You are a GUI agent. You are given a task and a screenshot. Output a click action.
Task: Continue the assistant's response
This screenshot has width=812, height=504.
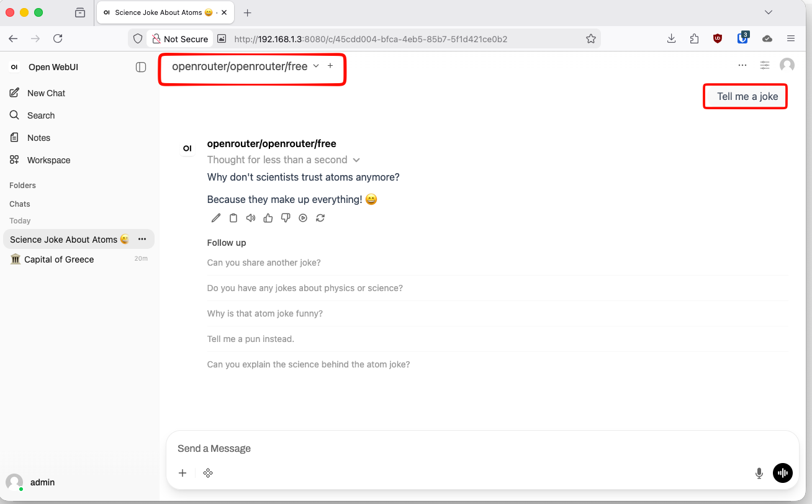pyautogui.click(x=303, y=218)
